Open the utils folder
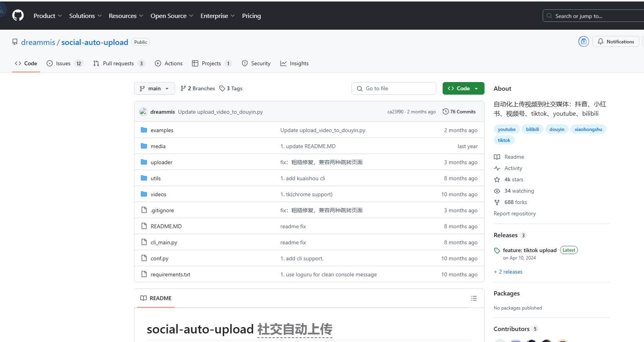Viewport: 644px width, 342px height. click(156, 178)
